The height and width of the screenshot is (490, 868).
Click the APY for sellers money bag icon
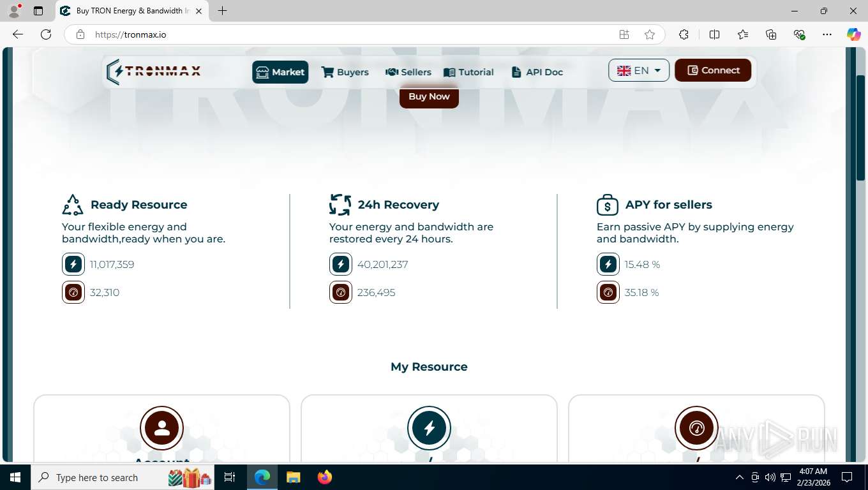point(608,205)
